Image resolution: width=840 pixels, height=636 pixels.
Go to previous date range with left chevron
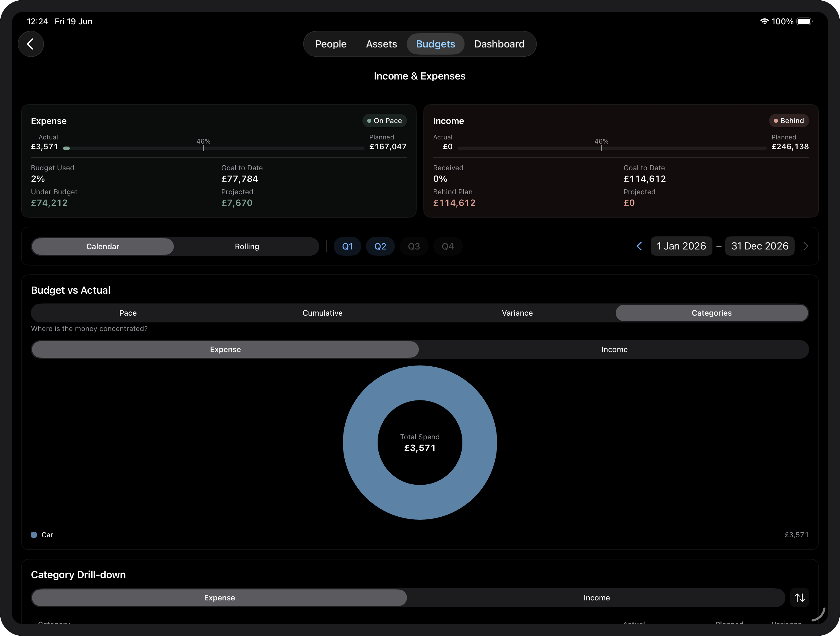639,246
